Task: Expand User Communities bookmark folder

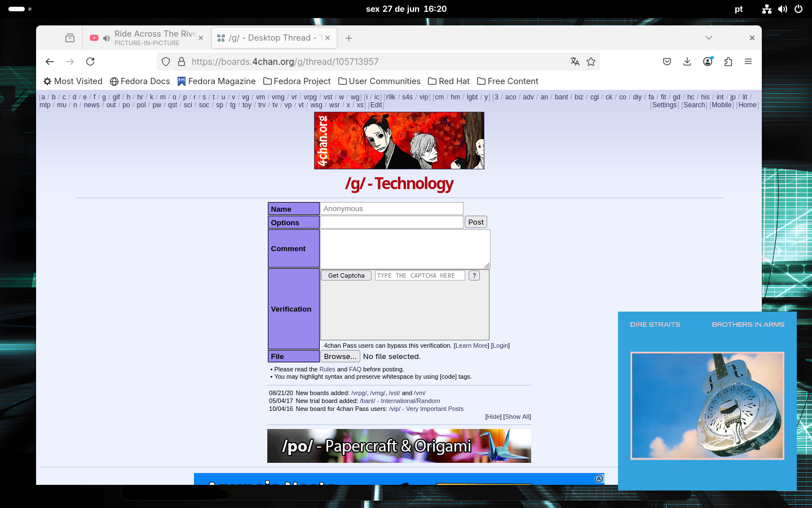Action: click(379, 81)
